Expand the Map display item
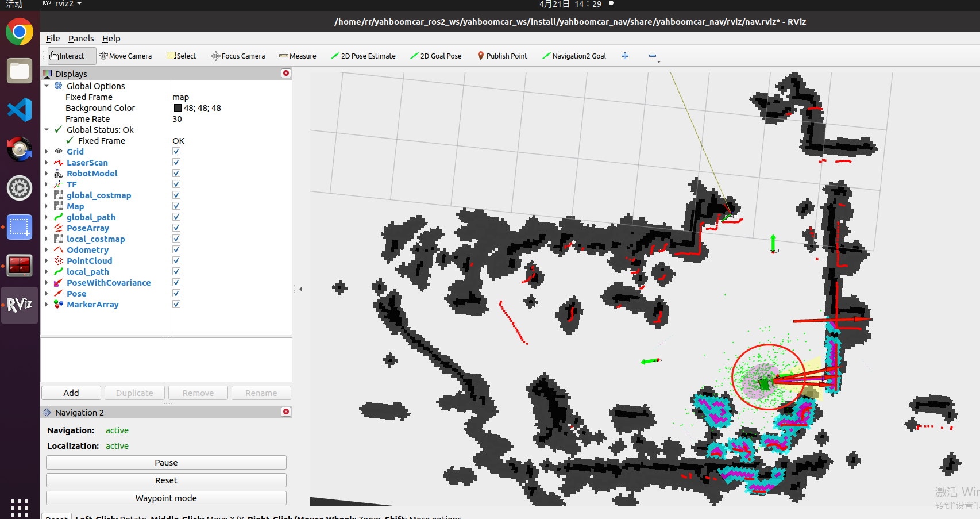Viewport: 980px width, 519px height. pyautogui.click(x=47, y=206)
